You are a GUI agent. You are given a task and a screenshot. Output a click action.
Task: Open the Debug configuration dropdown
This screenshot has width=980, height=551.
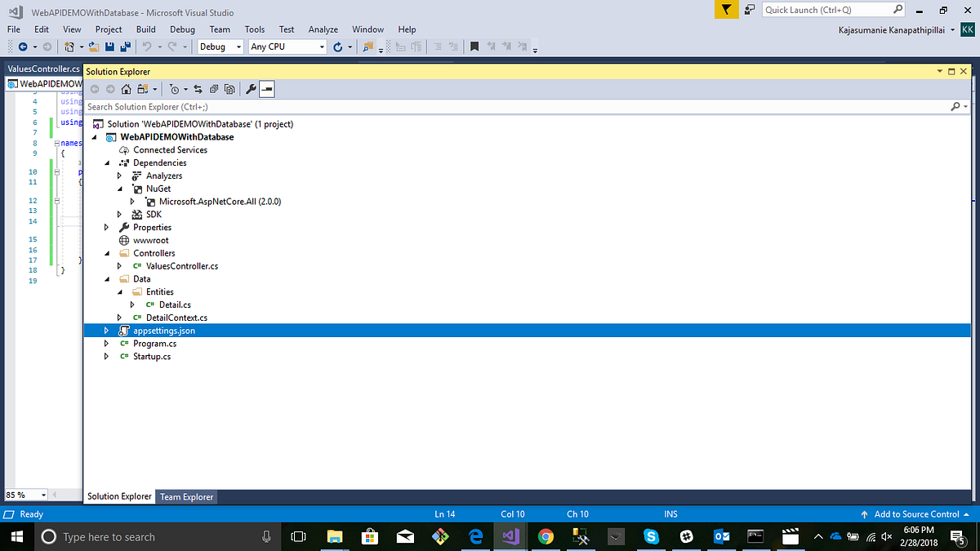(x=220, y=47)
